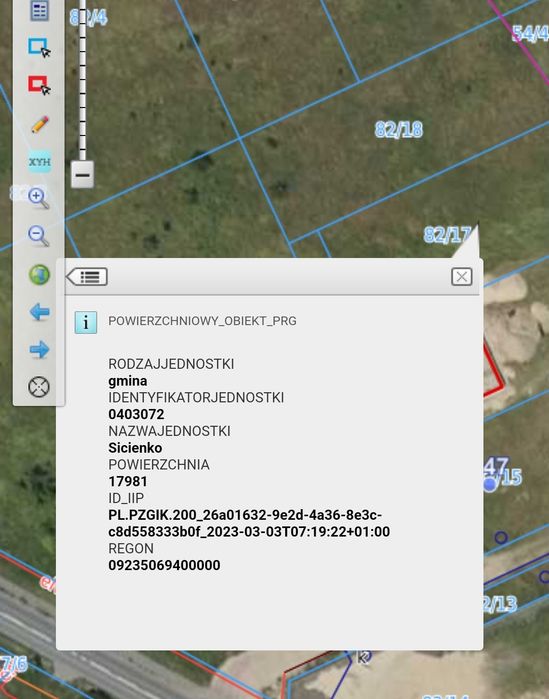Click parcel label 82/18 on the map
Image resolution: width=549 pixels, height=699 pixels.
coord(399,130)
